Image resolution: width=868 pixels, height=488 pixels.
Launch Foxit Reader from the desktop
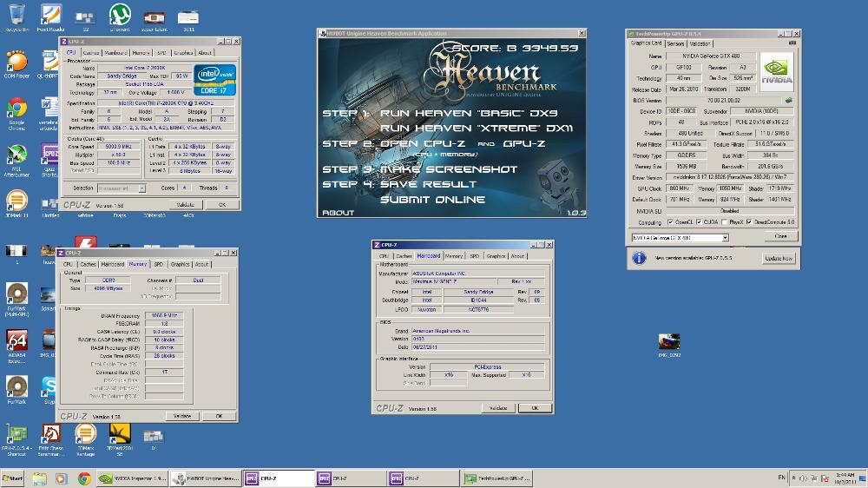pos(51,16)
